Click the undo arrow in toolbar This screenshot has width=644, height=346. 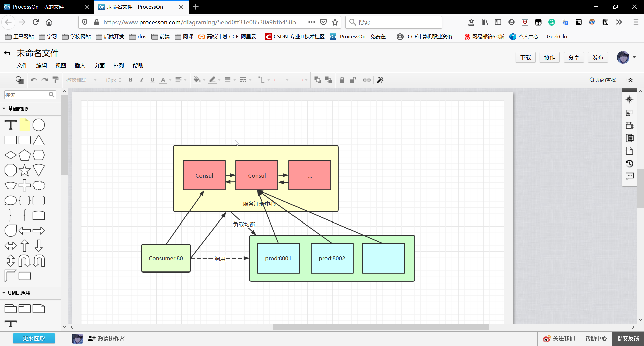coord(34,80)
